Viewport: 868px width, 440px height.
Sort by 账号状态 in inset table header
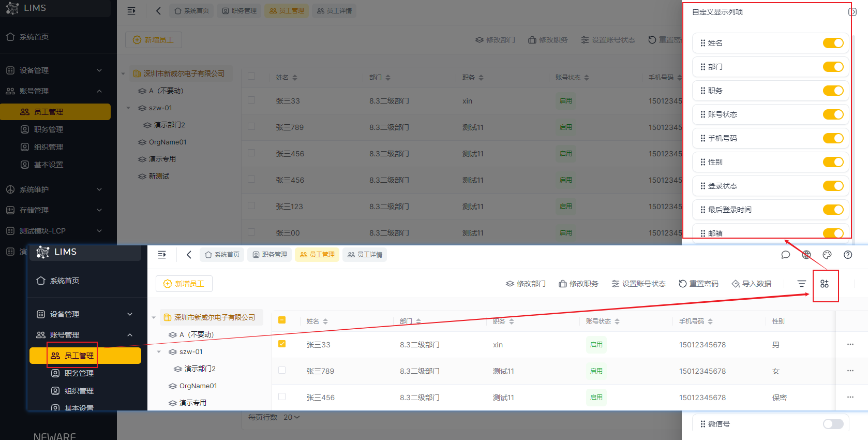coord(617,321)
